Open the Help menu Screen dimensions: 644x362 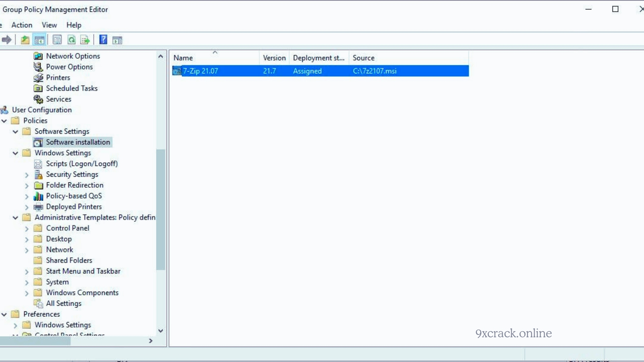click(74, 25)
